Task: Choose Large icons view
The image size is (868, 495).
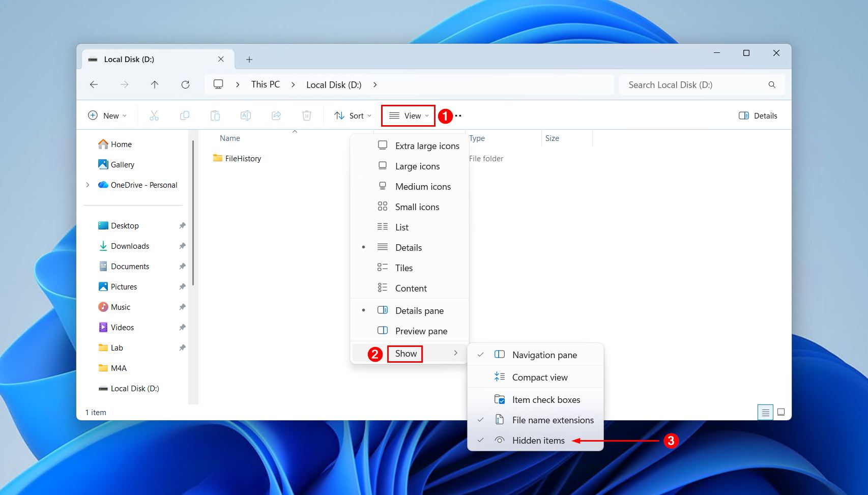Action: [x=410, y=166]
